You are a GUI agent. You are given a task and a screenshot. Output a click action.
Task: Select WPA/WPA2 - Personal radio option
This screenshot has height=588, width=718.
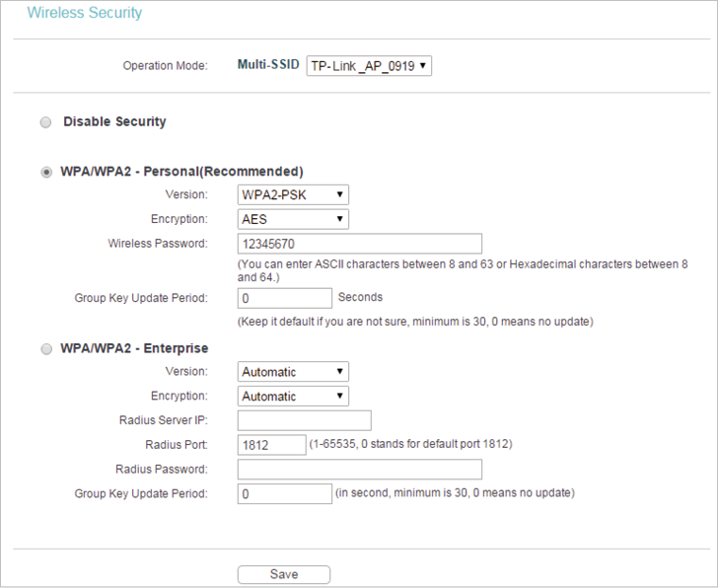pyautogui.click(x=46, y=173)
